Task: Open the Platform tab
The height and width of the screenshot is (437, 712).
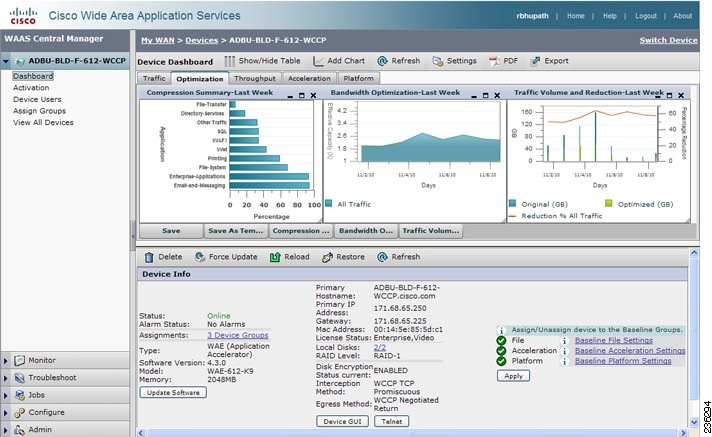Action: click(x=358, y=78)
